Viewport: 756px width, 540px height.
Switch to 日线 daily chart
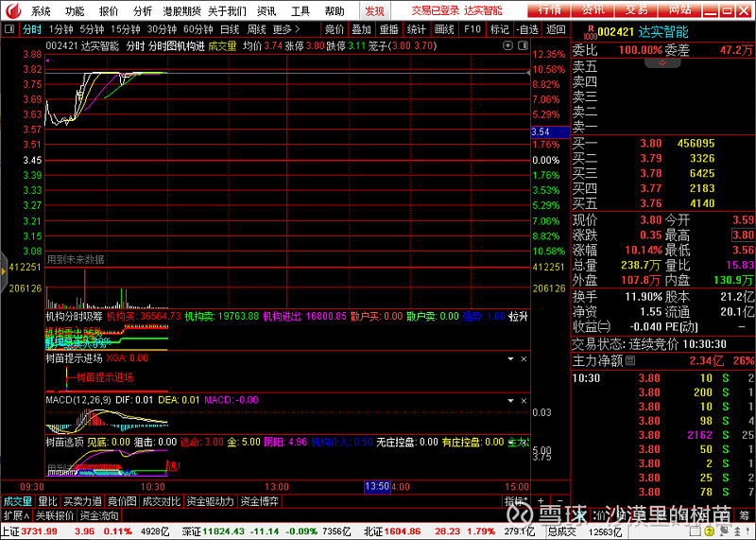coord(230,29)
